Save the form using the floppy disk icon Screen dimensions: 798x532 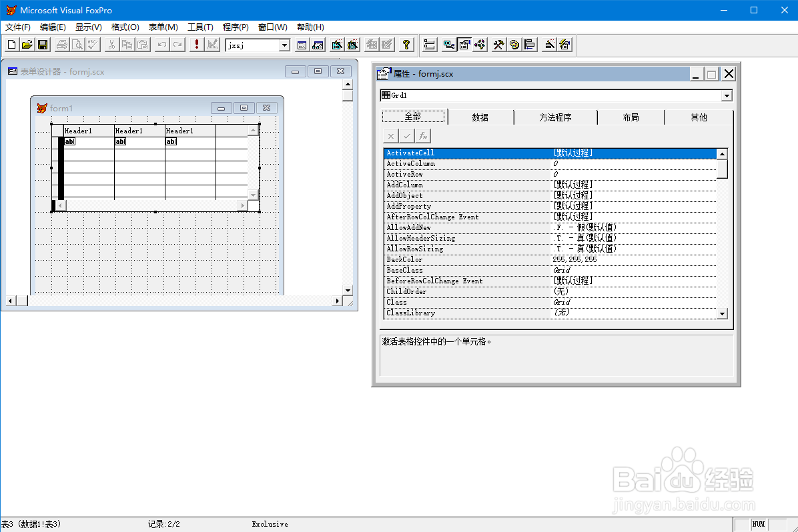[43, 45]
